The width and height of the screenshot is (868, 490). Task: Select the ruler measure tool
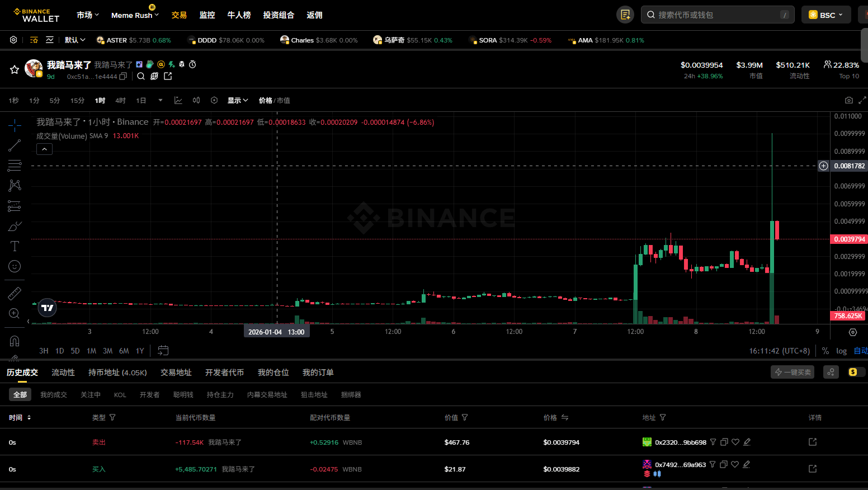coord(15,293)
